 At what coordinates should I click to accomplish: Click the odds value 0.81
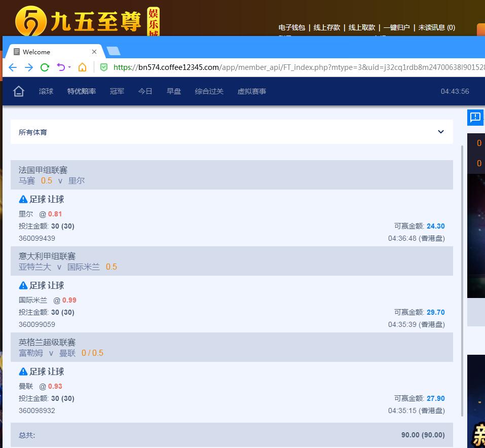coord(55,214)
